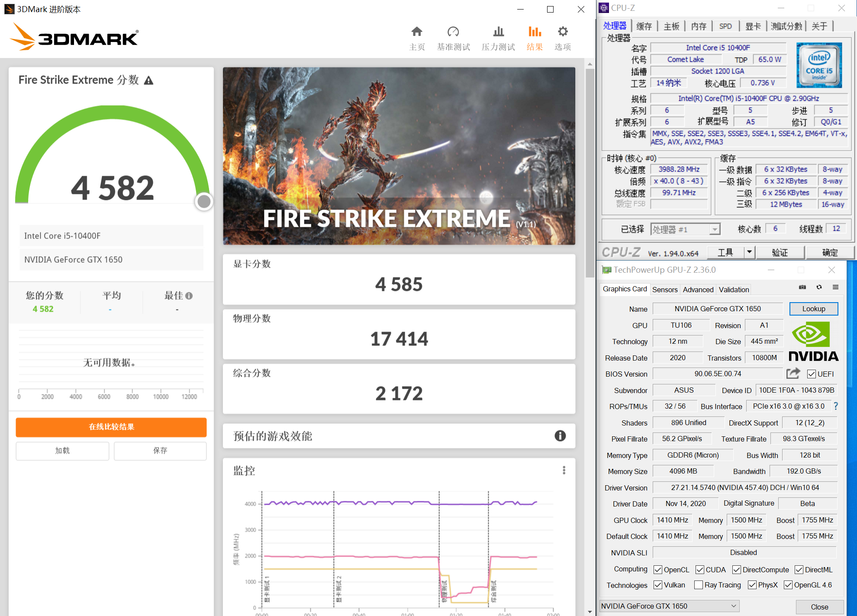857x616 pixels.
Task: Expand CPU-Z 工具 dropdown arrow
Action: point(749,252)
